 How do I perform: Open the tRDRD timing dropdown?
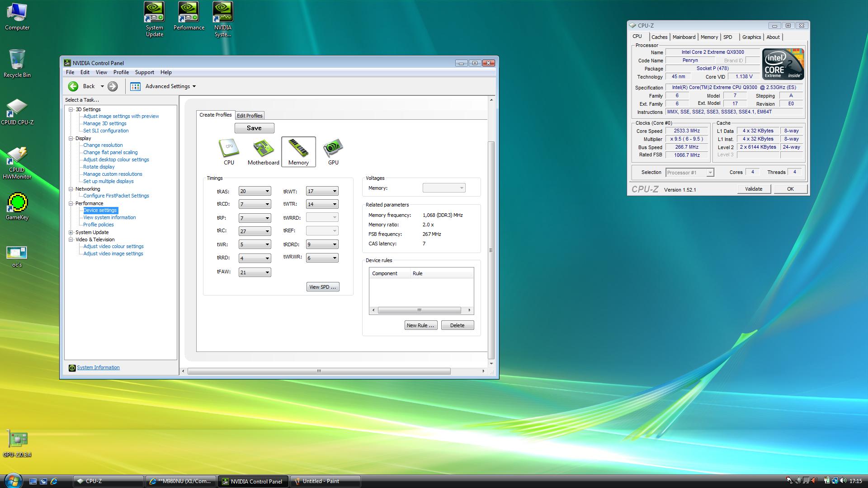tap(322, 244)
